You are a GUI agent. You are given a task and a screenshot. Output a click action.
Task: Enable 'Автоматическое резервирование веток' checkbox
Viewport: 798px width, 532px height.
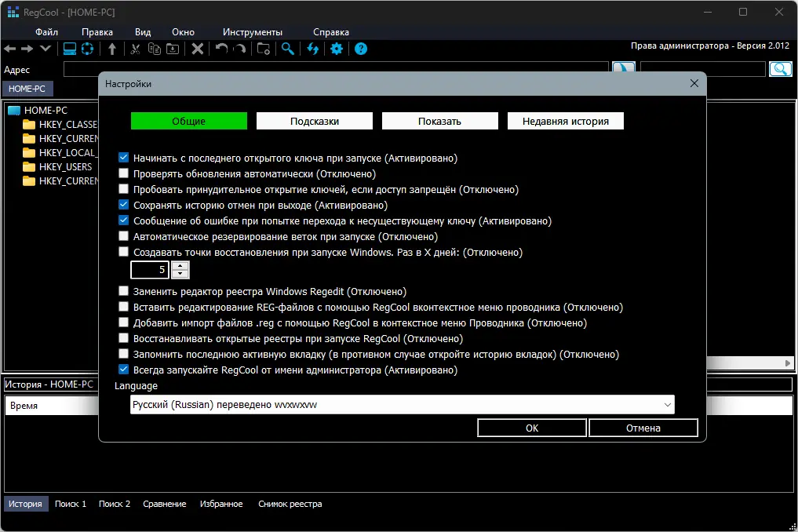[x=123, y=236]
